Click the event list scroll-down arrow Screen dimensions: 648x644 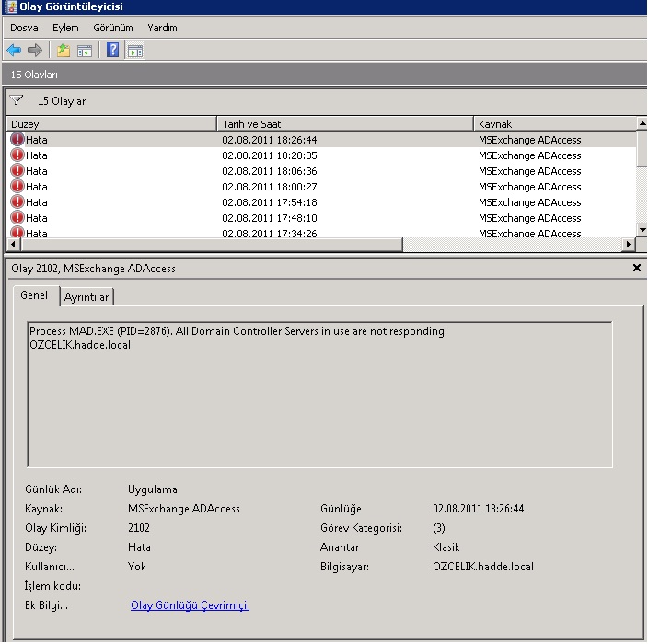(x=642, y=229)
